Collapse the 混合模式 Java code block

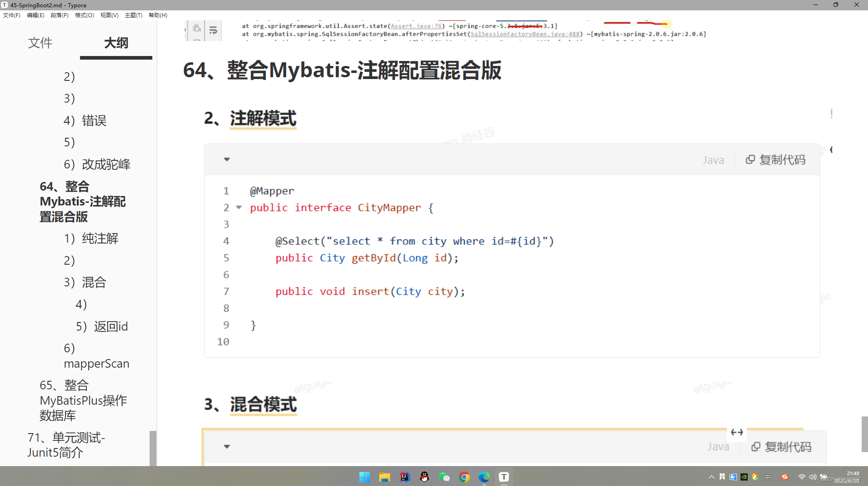point(227,447)
